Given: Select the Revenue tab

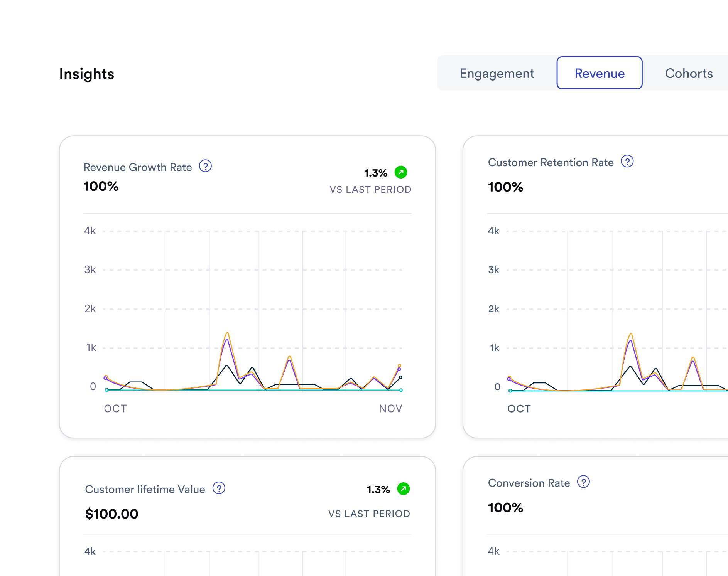Looking at the screenshot, I should coord(600,73).
